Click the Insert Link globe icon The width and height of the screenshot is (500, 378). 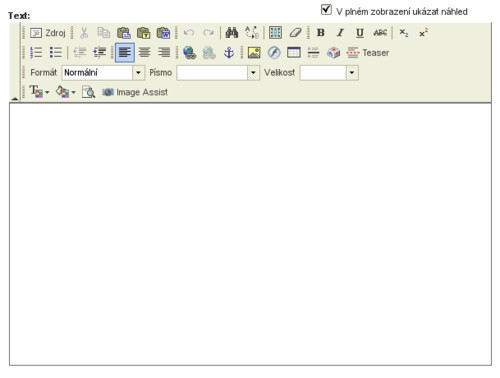[x=189, y=53]
